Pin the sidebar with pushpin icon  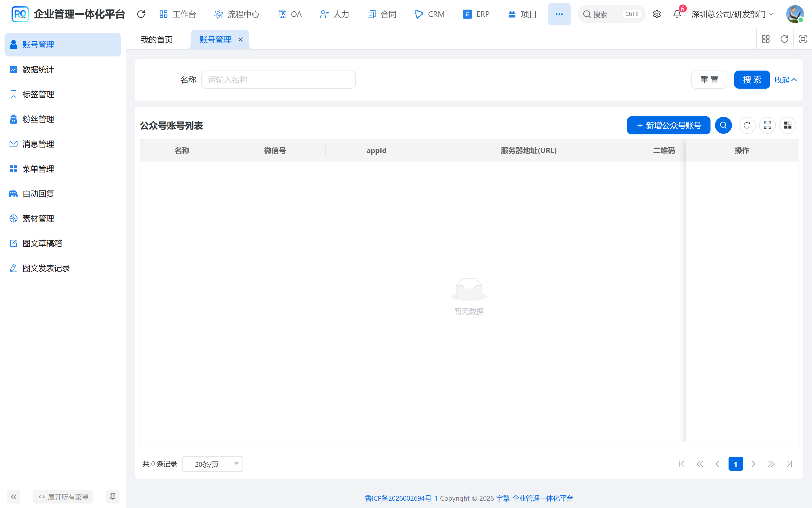pos(113,497)
